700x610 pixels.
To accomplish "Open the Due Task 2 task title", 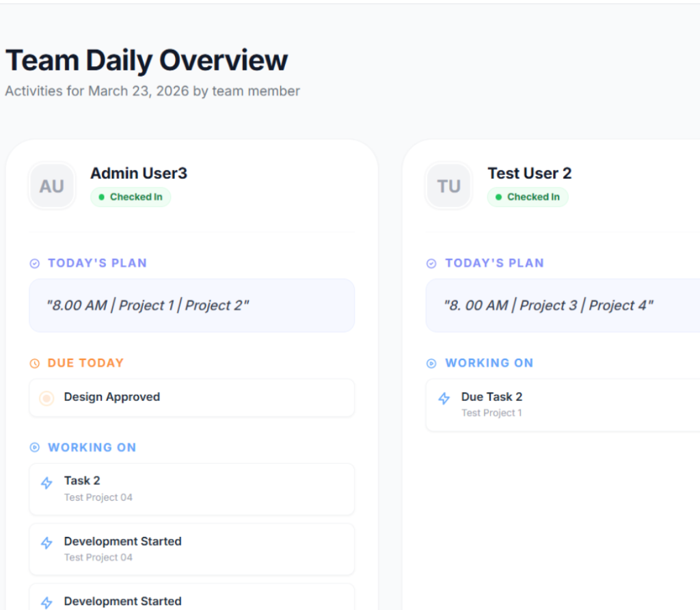I will coord(492,397).
